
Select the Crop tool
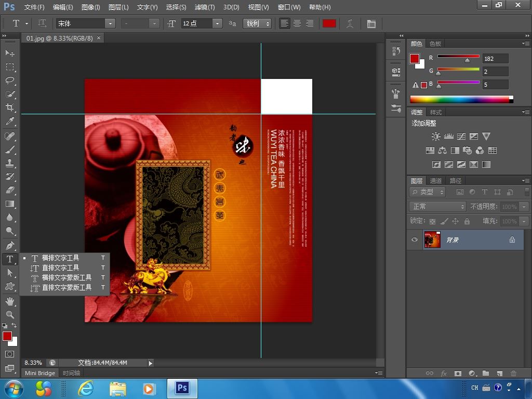10,108
